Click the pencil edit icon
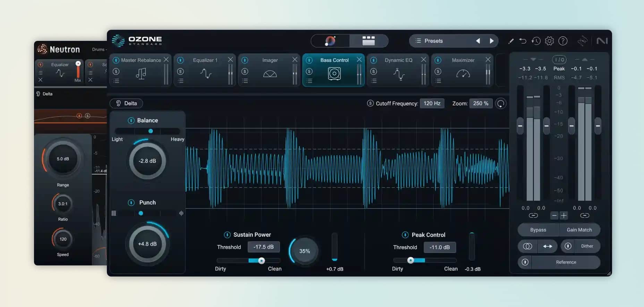Viewport: 644px width, 307px height. coord(511,41)
